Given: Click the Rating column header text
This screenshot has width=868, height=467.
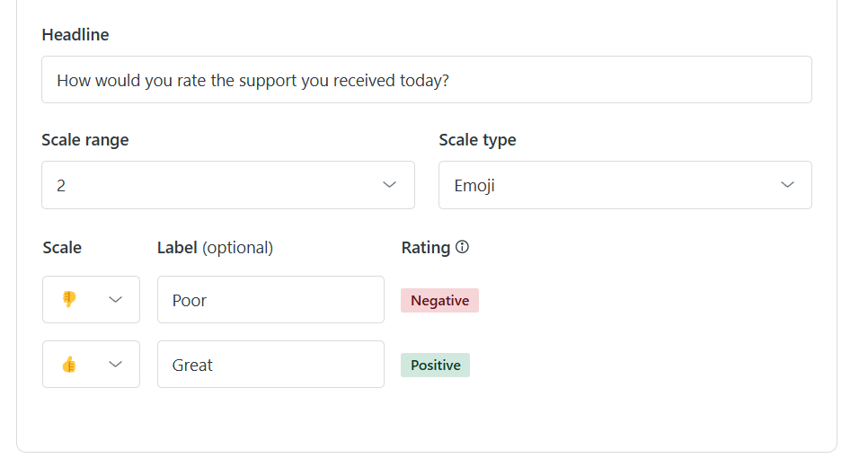Looking at the screenshot, I should tap(426, 247).
